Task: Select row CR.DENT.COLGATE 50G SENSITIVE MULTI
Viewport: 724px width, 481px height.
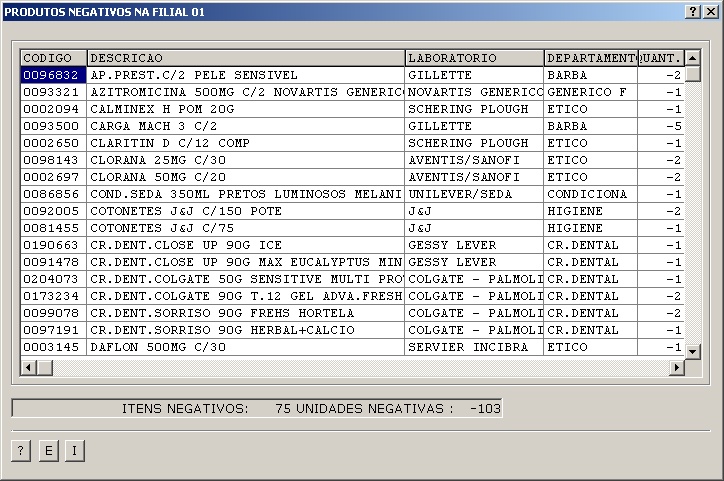Action: 352,279
